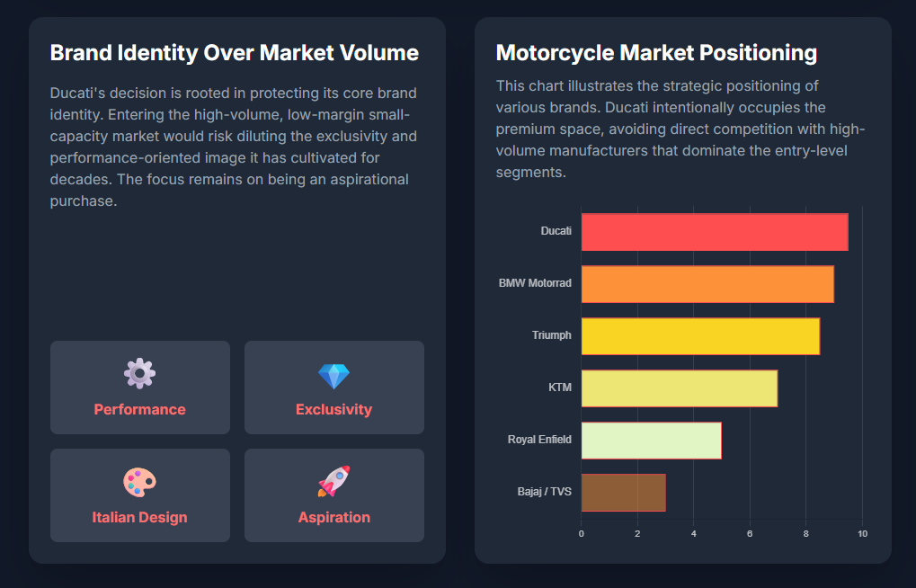Select the Exclusivity card label
This screenshot has width=916, height=588.
click(333, 410)
